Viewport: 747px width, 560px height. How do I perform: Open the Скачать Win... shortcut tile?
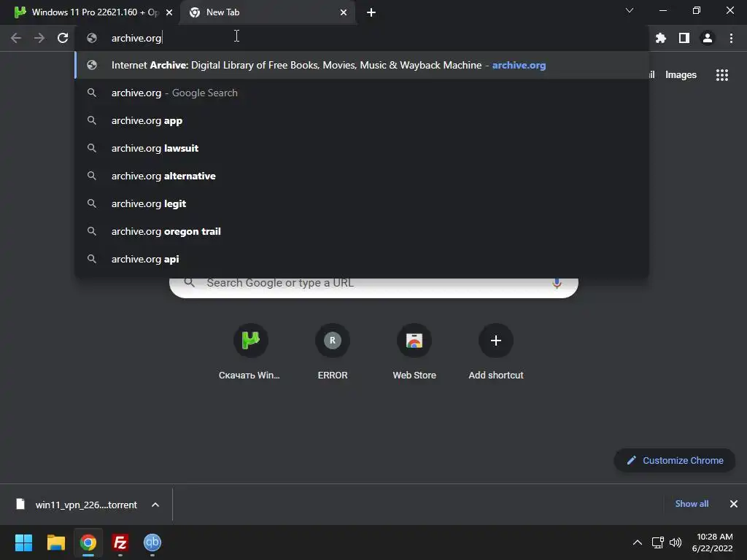[x=250, y=352]
